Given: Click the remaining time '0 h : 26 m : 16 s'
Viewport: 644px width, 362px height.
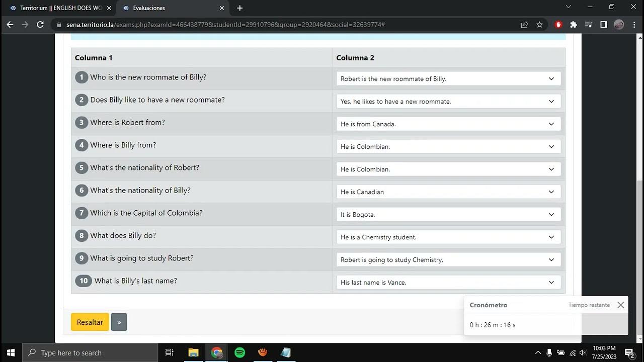Looking at the screenshot, I should [x=493, y=325].
